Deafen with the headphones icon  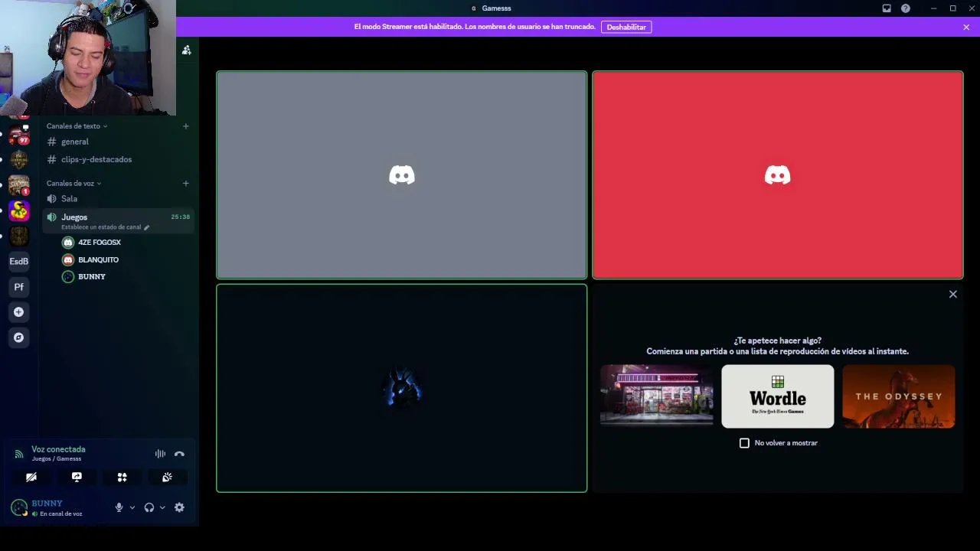click(149, 507)
